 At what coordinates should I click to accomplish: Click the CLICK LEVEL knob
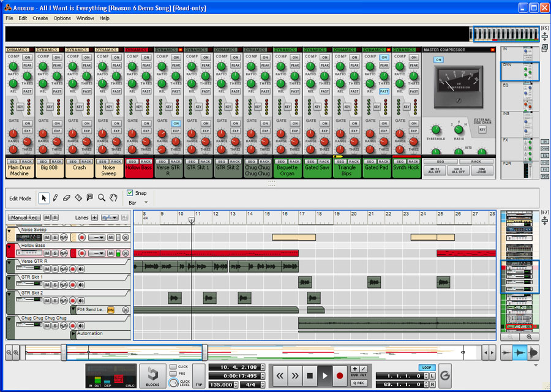(174, 383)
